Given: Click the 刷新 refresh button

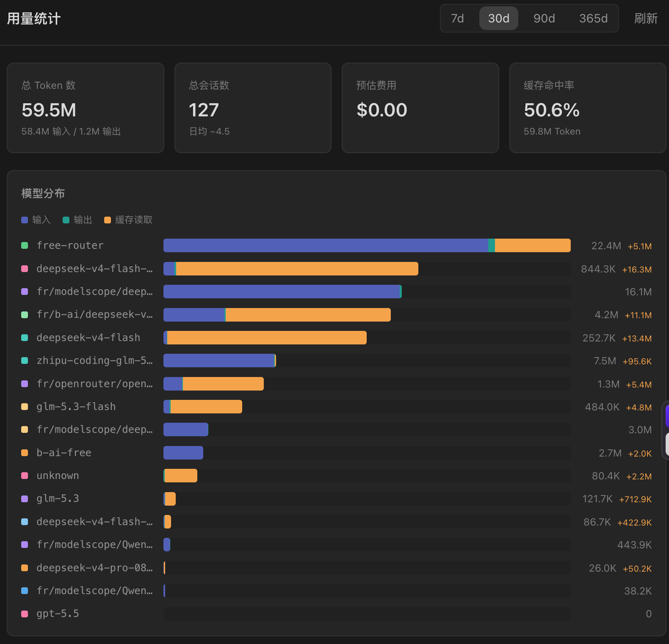Looking at the screenshot, I should (646, 18).
